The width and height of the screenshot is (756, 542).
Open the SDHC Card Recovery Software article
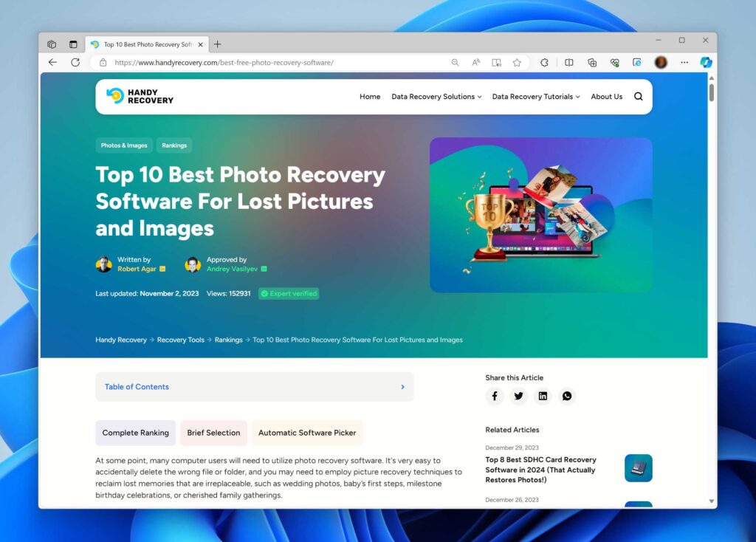tap(541, 470)
